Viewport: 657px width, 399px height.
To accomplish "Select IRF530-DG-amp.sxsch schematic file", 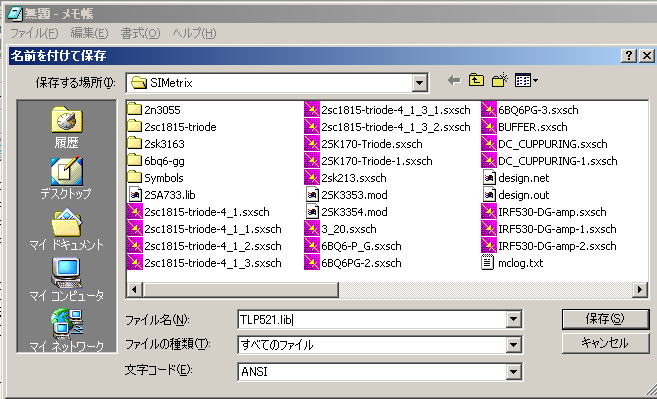I will [544, 212].
